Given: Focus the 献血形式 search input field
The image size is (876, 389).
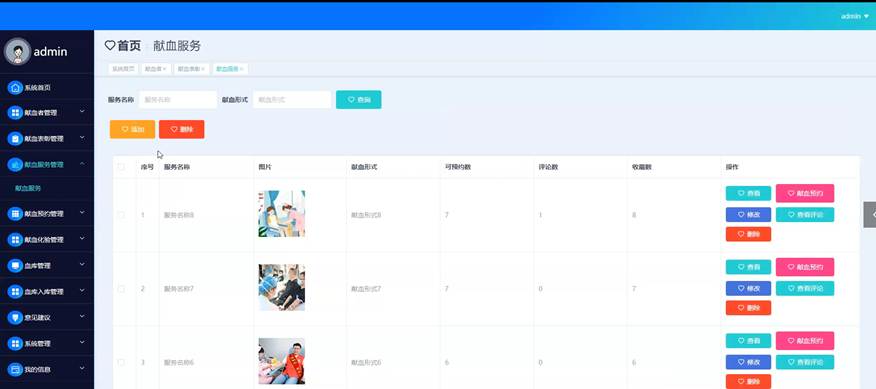Looking at the screenshot, I should pos(292,99).
